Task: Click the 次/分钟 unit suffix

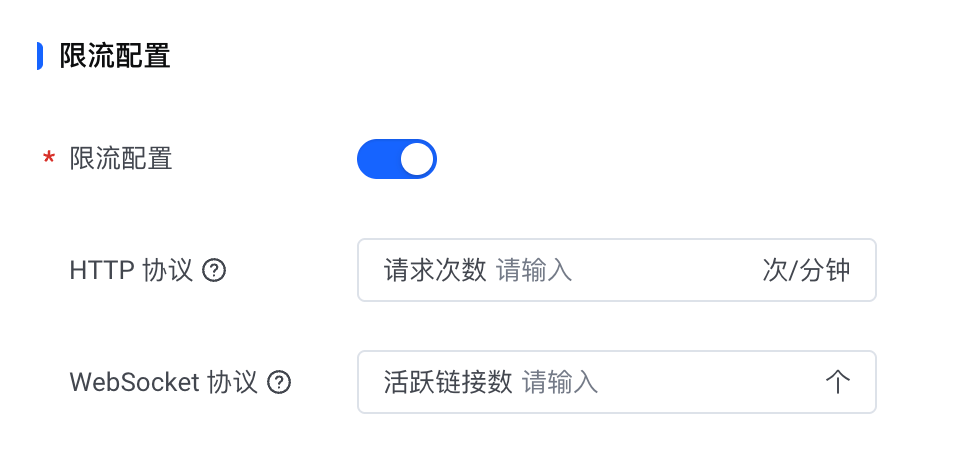Action: point(806,270)
